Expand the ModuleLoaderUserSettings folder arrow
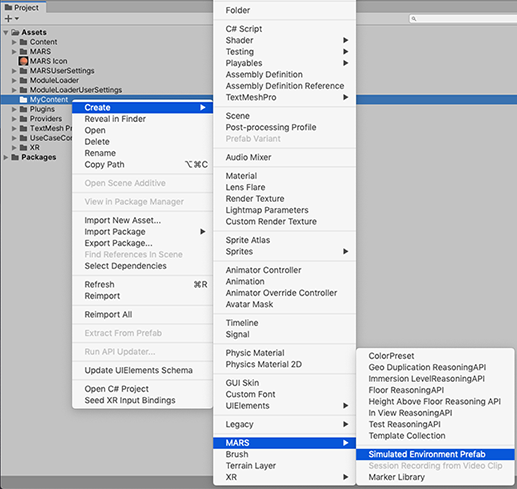The width and height of the screenshot is (517, 489). (14, 90)
